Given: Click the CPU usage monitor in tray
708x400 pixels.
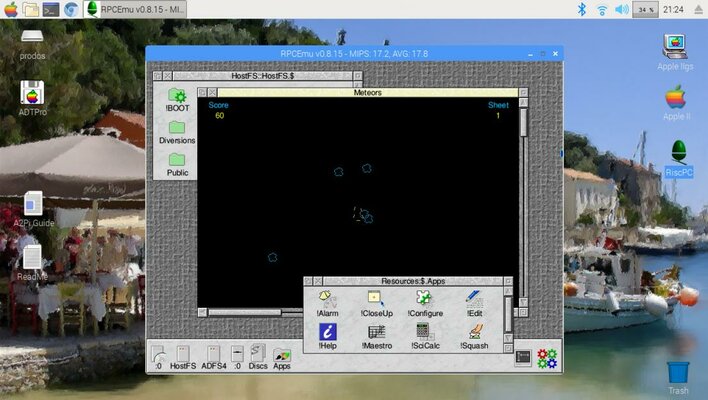Looking at the screenshot, I should click(645, 9).
